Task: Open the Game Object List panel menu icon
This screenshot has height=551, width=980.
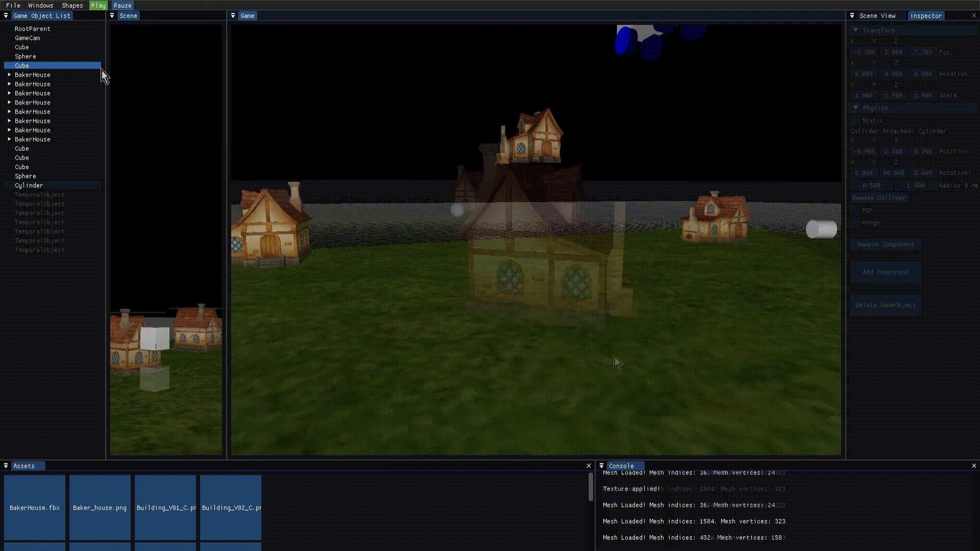Action: pyautogui.click(x=6, y=15)
